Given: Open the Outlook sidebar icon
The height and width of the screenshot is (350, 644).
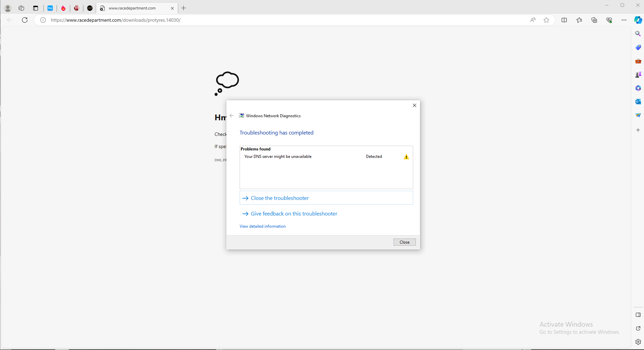Looking at the screenshot, I should [x=638, y=102].
